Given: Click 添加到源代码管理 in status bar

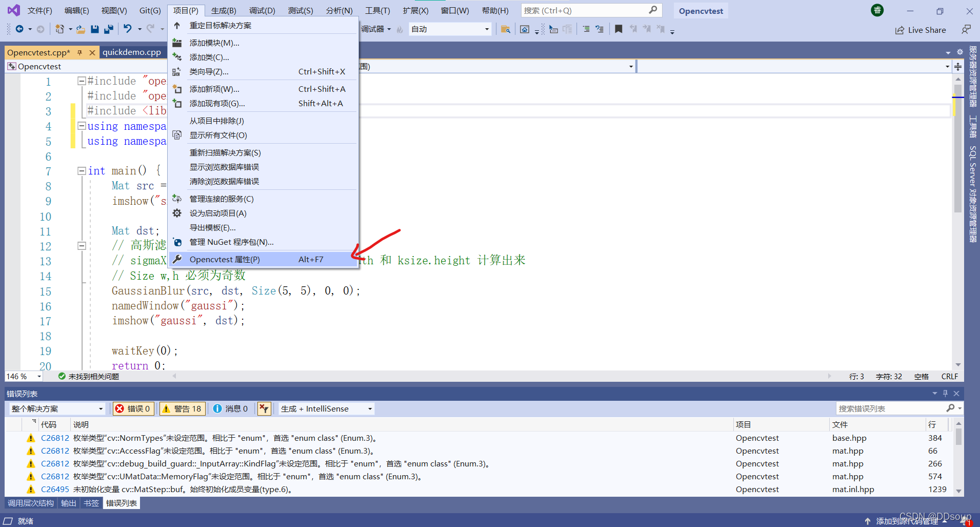Looking at the screenshot, I should point(907,521).
